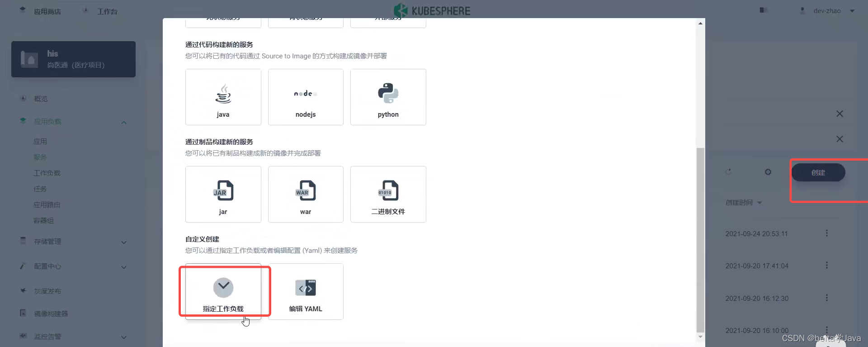Open 服务 in the sidebar
Viewport: 868px width, 347px height.
(40, 157)
